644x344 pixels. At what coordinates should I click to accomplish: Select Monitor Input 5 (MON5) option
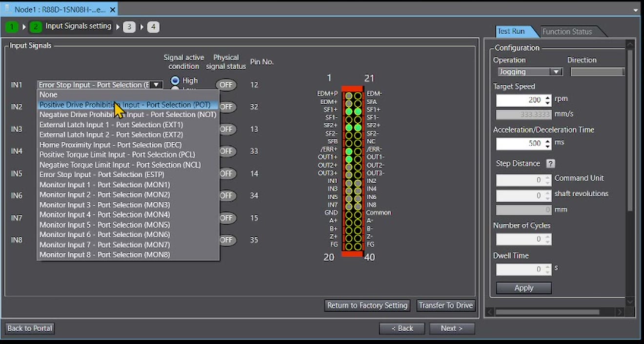click(128, 225)
